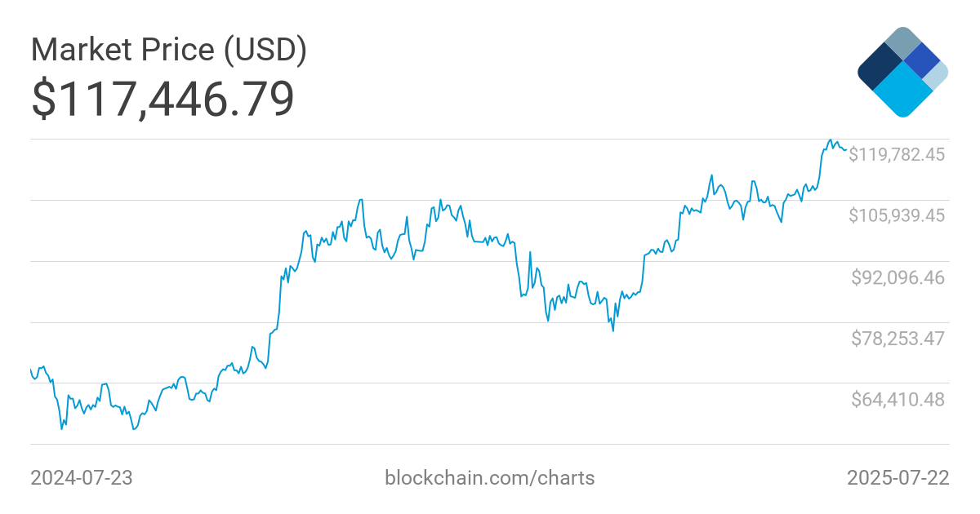Viewport: 980px width, 514px height.
Task: Select the $117,446.79 current price value
Action: click(x=163, y=99)
